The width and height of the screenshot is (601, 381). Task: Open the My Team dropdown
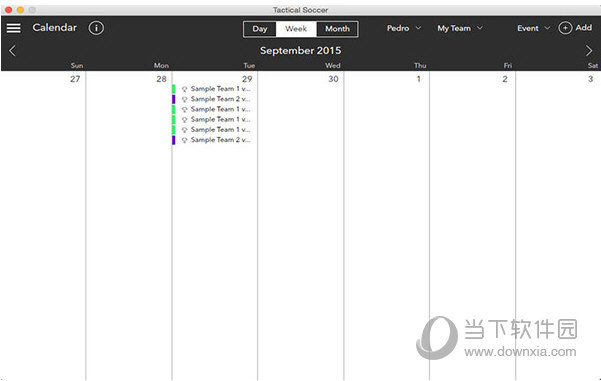[x=460, y=28]
